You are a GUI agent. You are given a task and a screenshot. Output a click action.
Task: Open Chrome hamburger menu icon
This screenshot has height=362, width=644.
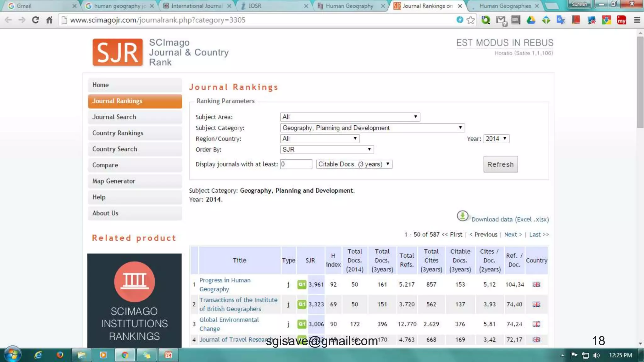click(637, 20)
